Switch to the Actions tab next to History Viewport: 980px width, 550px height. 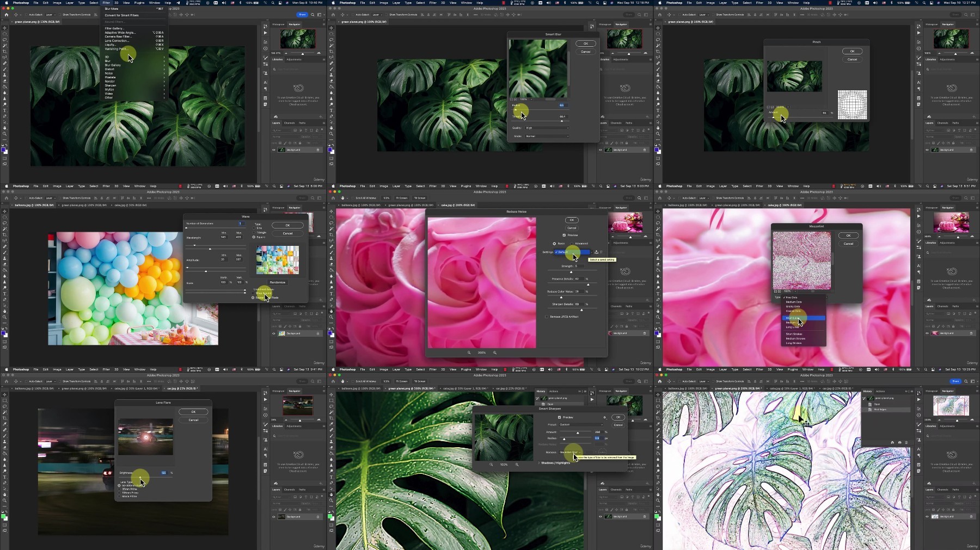point(554,391)
